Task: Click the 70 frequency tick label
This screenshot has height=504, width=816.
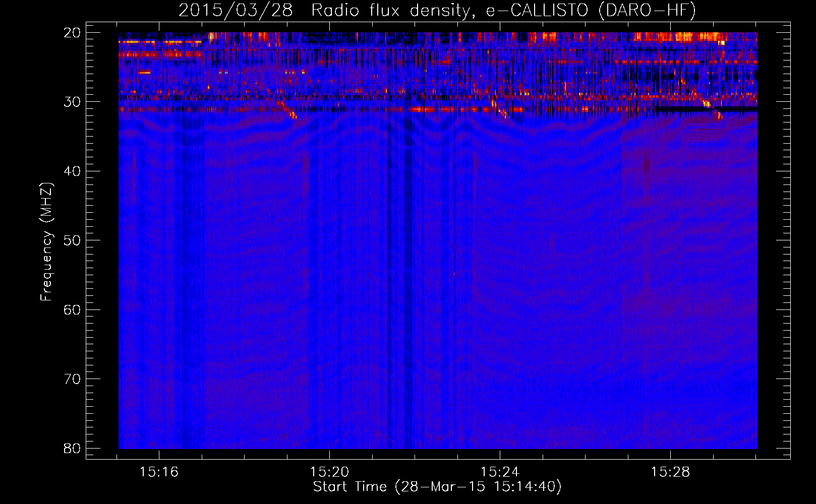Action: 72,379
